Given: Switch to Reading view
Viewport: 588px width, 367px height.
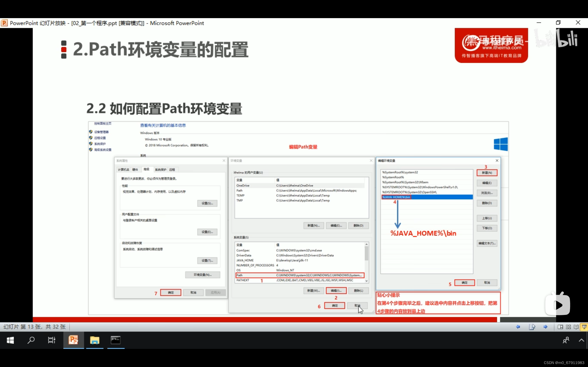Looking at the screenshot, I should [x=576, y=327].
